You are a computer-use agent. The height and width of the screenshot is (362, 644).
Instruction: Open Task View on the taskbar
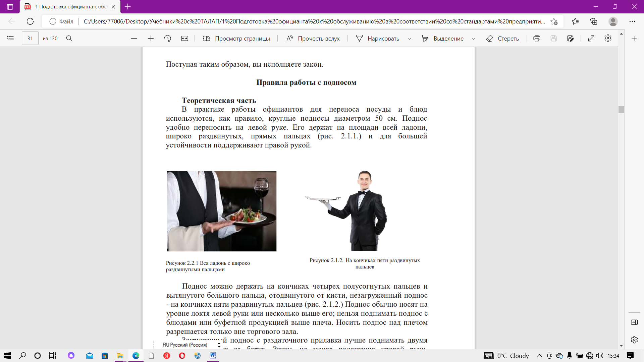tap(53, 356)
